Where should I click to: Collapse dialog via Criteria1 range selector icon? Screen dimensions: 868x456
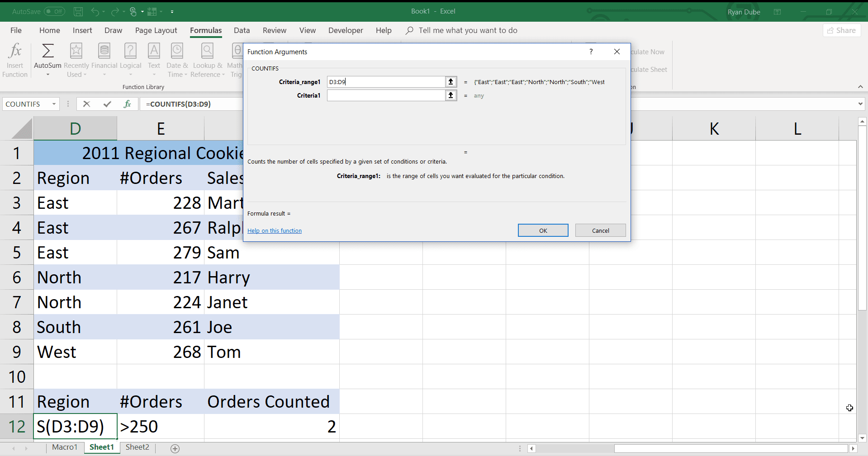point(451,95)
